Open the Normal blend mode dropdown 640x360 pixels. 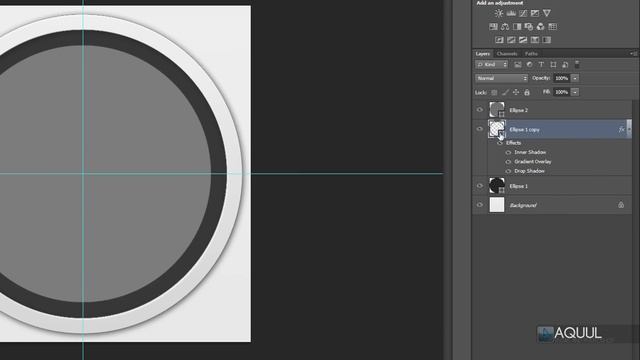(x=502, y=78)
